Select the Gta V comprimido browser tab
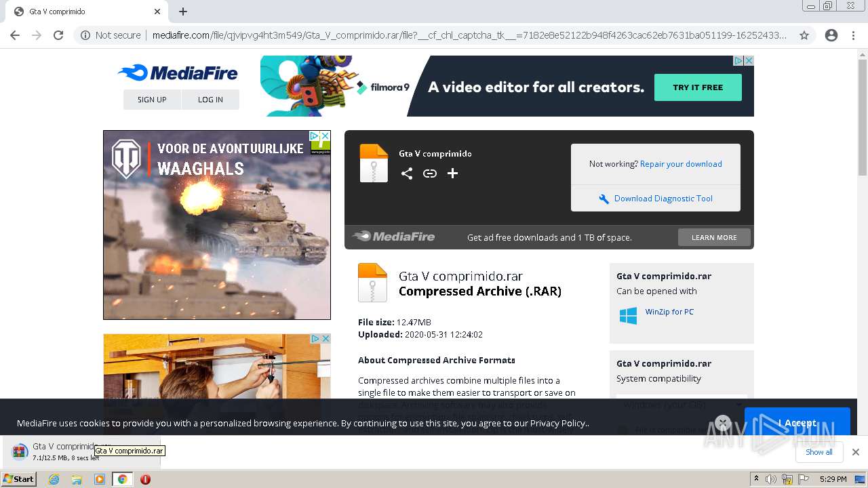This screenshot has height=488, width=868. pyautogui.click(x=88, y=12)
